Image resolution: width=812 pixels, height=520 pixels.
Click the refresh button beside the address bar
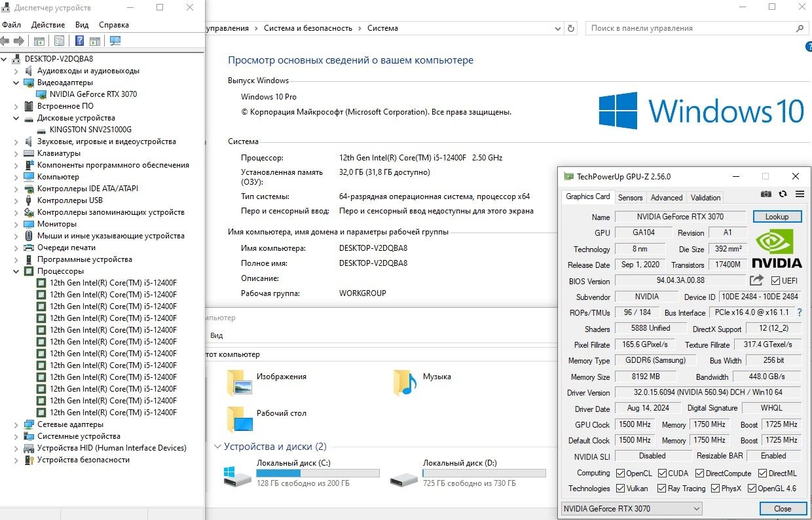(571, 28)
